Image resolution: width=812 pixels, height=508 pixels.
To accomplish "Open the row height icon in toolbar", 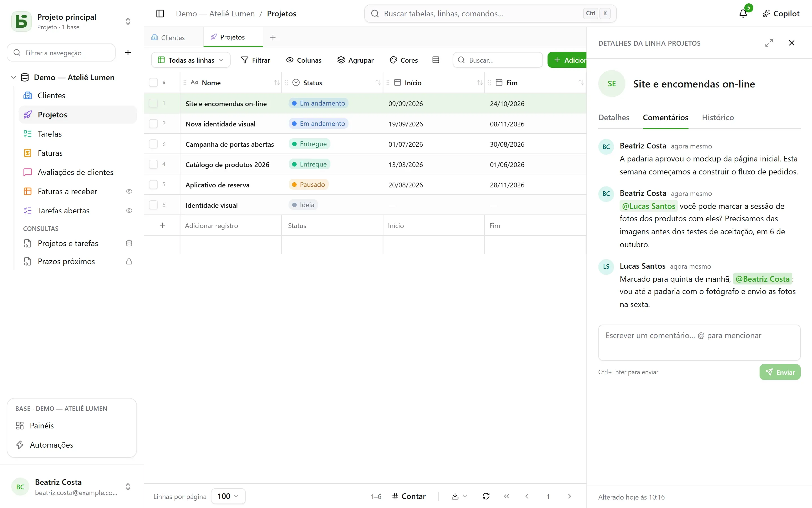I will [x=436, y=60].
